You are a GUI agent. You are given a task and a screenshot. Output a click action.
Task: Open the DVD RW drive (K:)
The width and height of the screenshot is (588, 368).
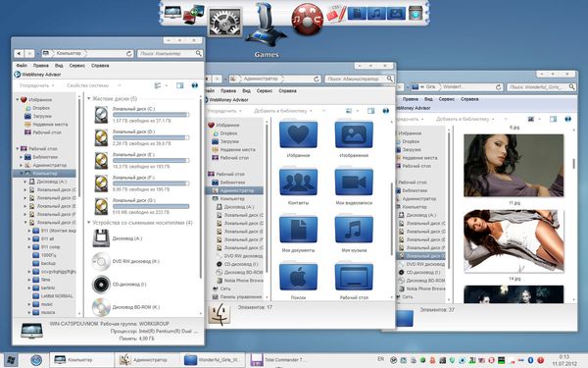[x=126, y=261]
